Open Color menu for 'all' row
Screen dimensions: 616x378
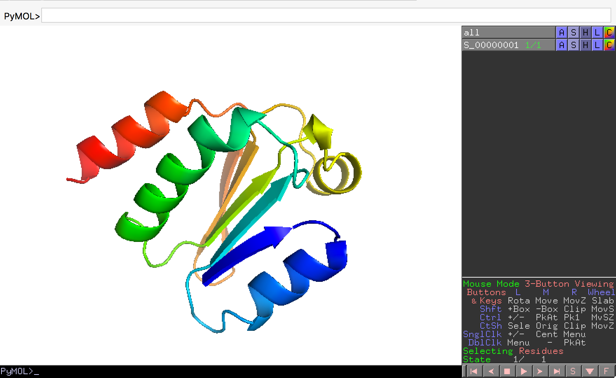[609, 33]
